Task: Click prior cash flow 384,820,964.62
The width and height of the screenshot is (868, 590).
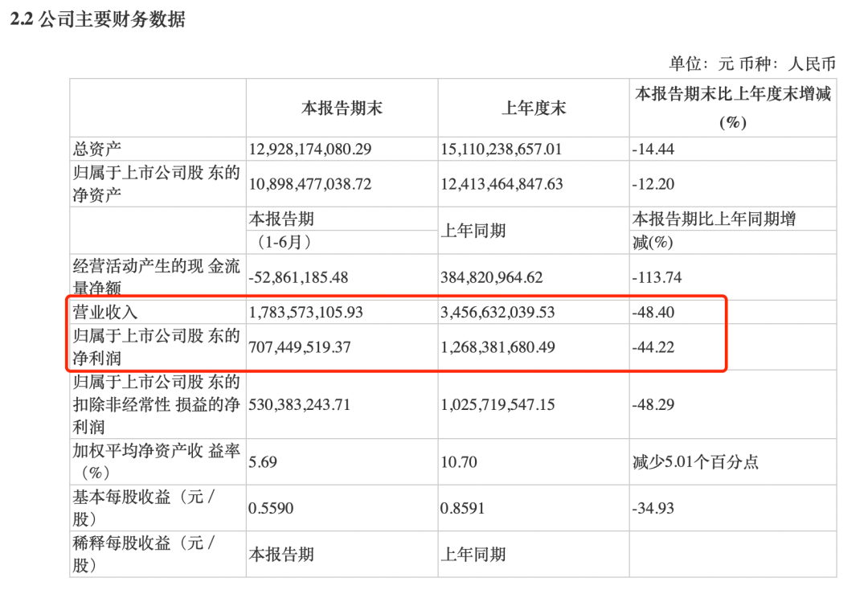Action: pos(492,277)
